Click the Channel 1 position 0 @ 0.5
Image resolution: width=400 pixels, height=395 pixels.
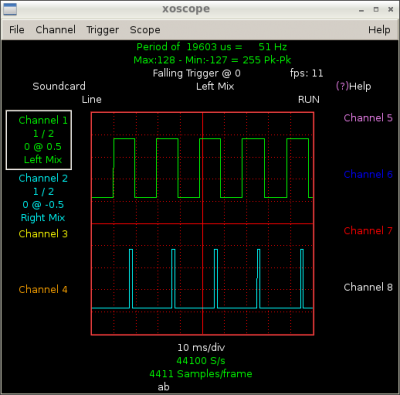click(x=43, y=147)
